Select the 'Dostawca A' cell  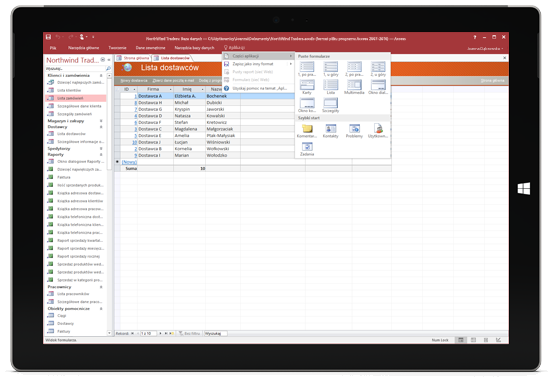pos(155,96)
